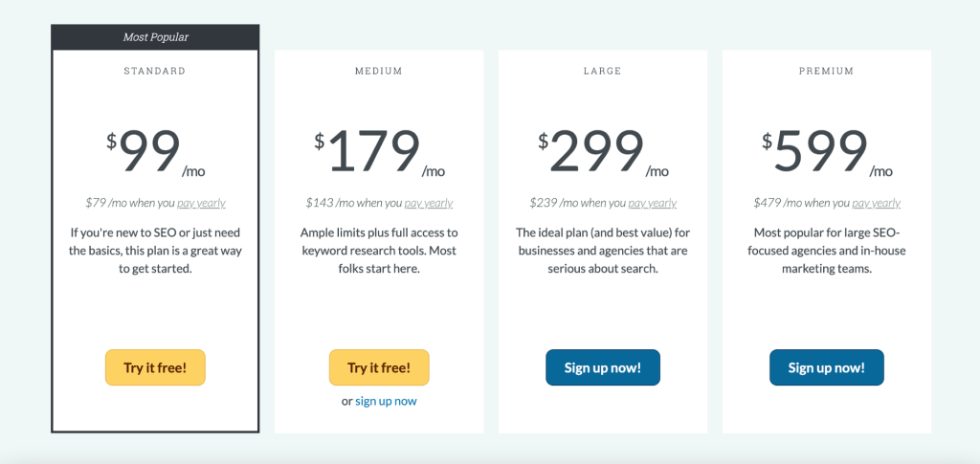Click the $299 /mo price
This screenshot has height=464, width=980.
(603, 153)
